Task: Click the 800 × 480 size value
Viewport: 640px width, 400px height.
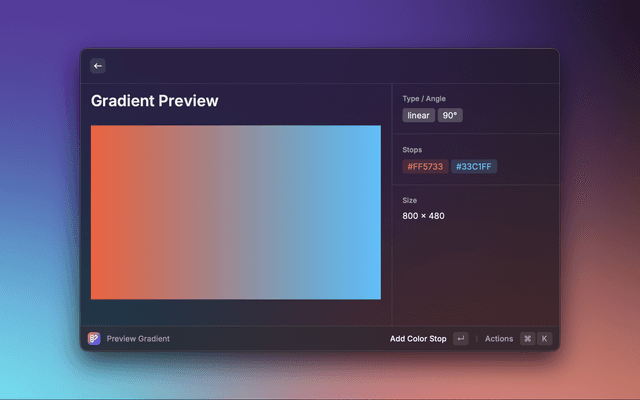Action: (423, 216)
